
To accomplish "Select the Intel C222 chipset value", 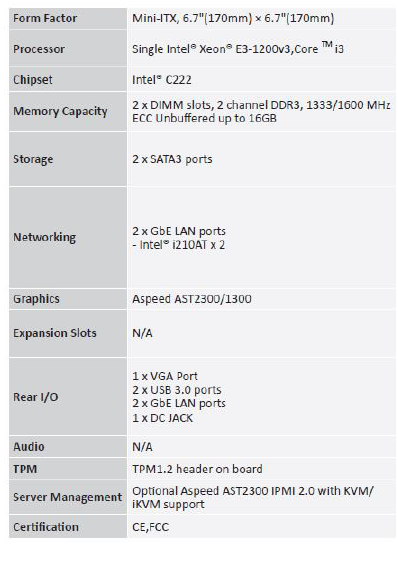I will pyautogui.click(x=162, y=80).
